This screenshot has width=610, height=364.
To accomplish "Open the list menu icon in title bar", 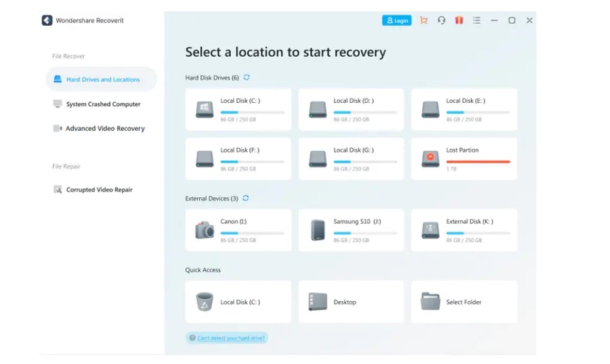I will click(x=477, y=20).
